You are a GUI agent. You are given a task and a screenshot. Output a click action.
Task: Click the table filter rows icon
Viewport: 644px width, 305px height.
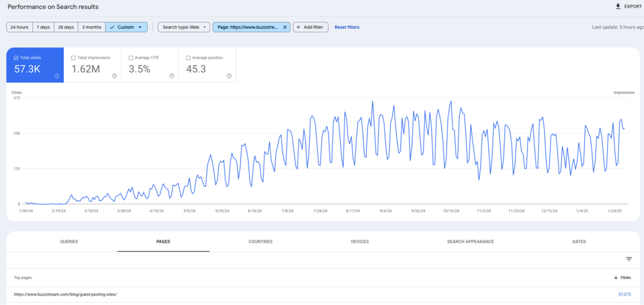click(x=629, y=259)
